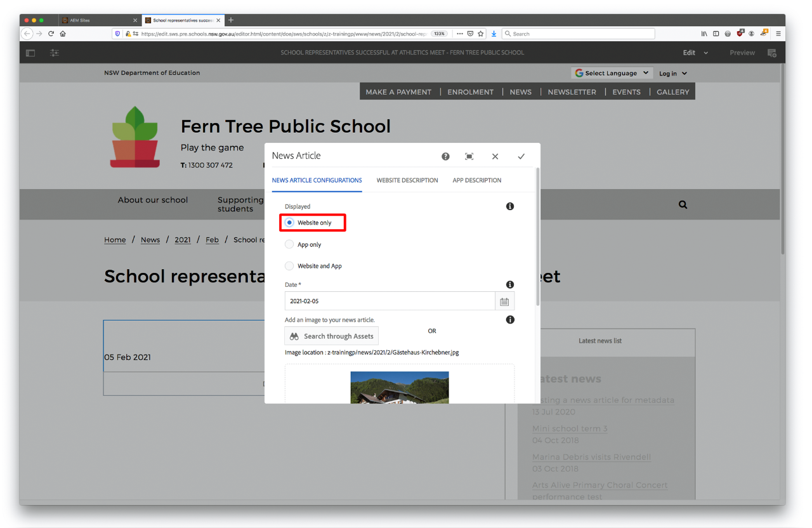Open the Firefox hamburger menu
Viewport: 812px width, 528px height.
778,34
